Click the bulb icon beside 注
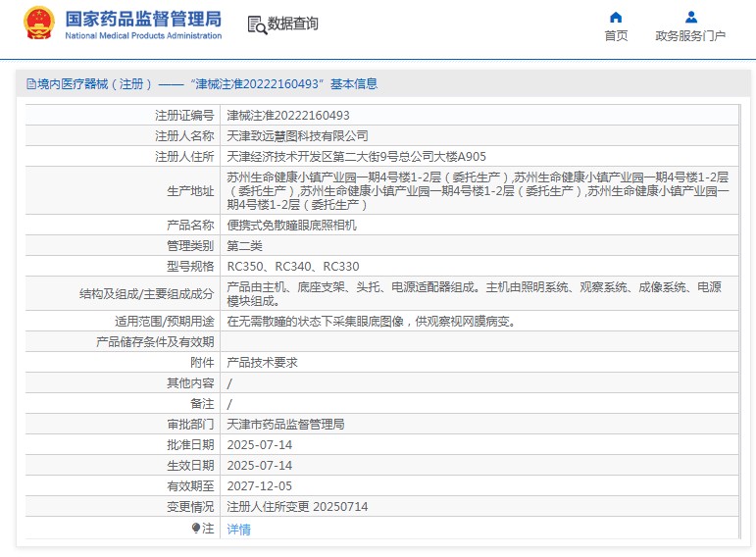This screenshot has height=557, width=756. click(196, 529)
